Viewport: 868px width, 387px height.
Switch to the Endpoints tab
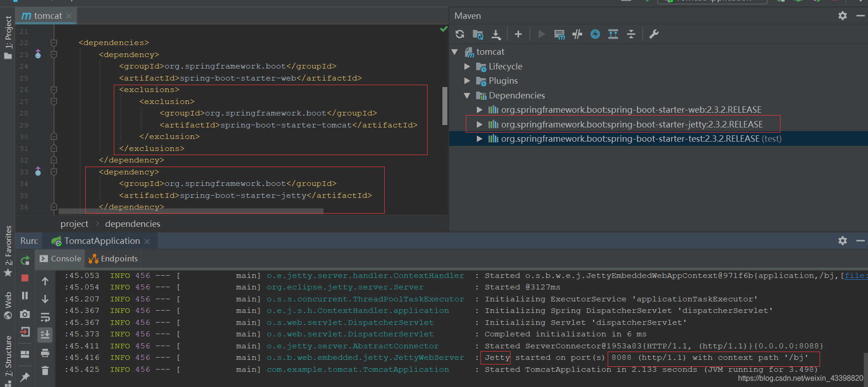tap(113, 259)
